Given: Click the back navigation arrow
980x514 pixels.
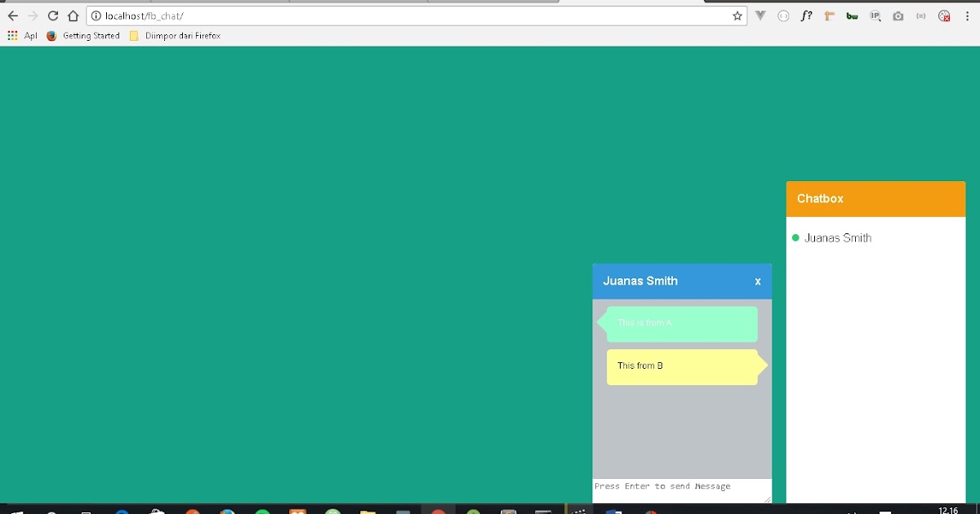Looking at the screenshot, I should tap(12, 15).
